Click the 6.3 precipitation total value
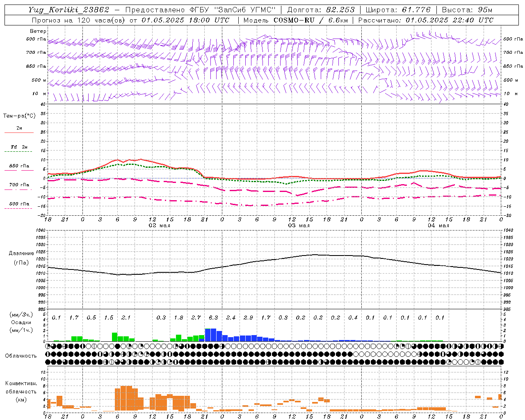 [x=213, y=317]
